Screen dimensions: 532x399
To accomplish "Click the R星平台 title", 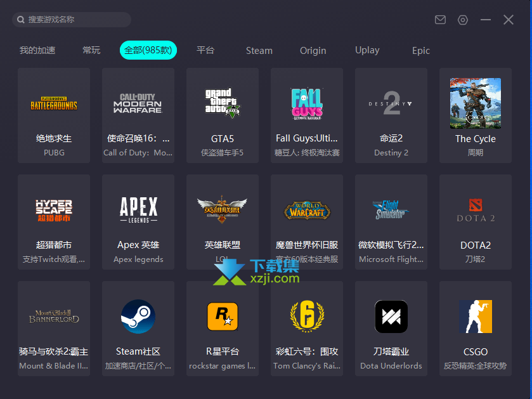I will (222, 351).
